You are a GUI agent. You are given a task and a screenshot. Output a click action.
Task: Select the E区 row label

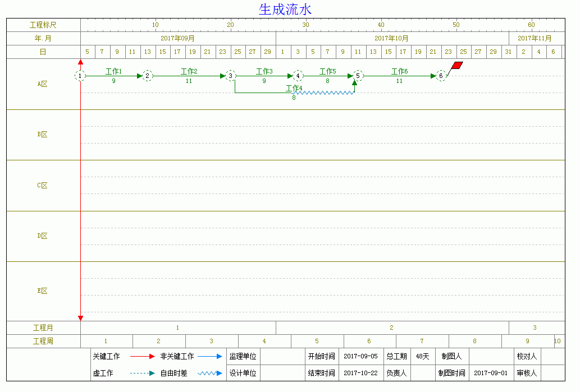[x=43, y=291]
